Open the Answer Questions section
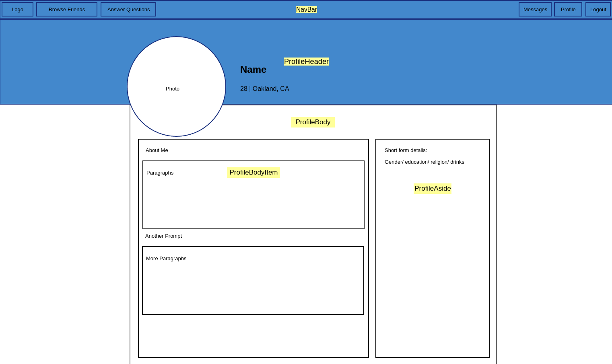This screenshot has width=612, height=364. click(128, 9)
